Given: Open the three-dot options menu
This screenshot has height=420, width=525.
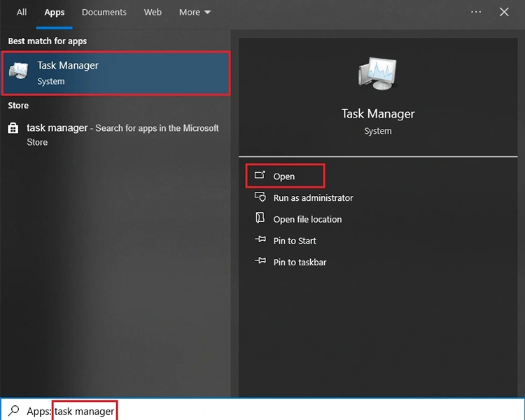Looking at the screenshot, I should 476,12.
